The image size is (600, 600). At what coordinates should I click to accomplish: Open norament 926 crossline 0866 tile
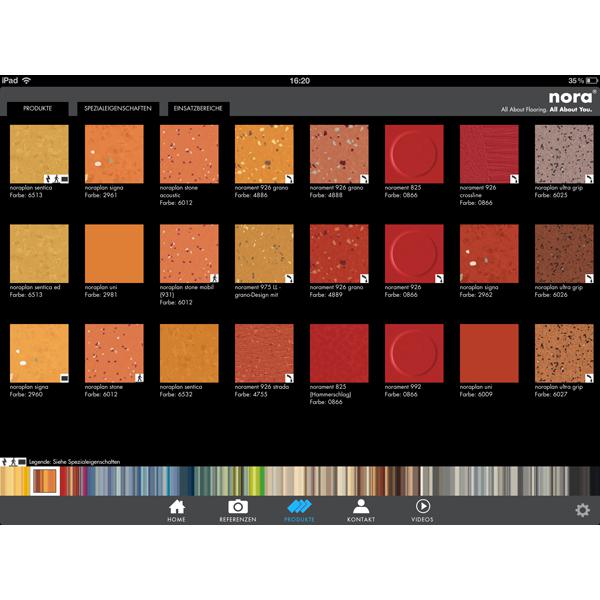click(x=489, y=154)
